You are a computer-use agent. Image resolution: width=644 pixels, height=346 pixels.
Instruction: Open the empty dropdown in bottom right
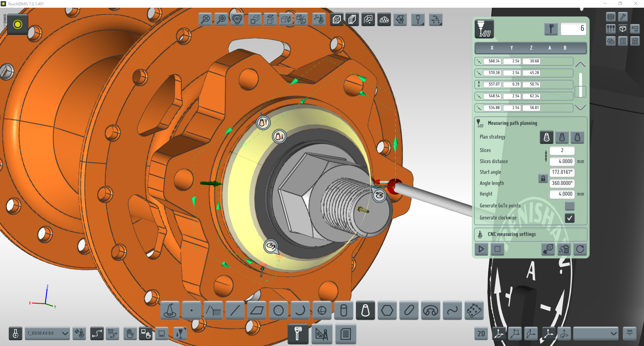click(x=595, y=333)
